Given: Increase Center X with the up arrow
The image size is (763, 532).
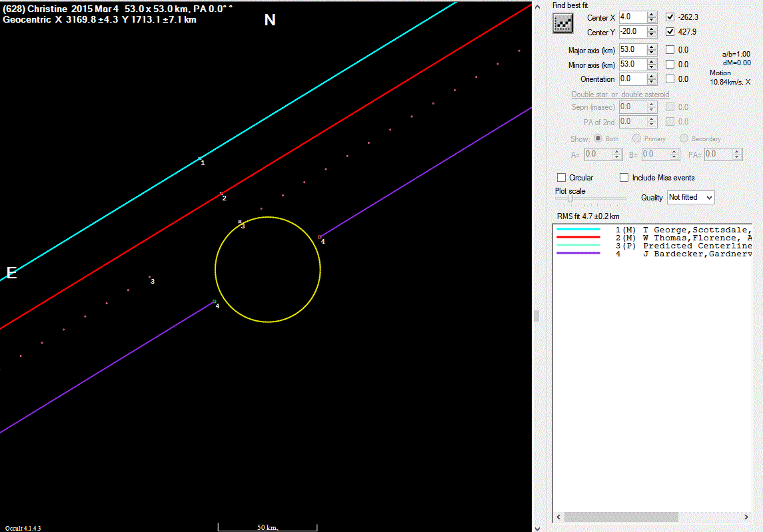Looking at the screenshot, I should 652,15.
